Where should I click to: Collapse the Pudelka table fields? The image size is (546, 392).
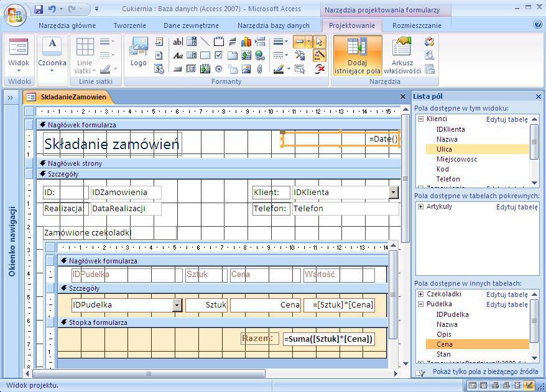pos(420,304)
